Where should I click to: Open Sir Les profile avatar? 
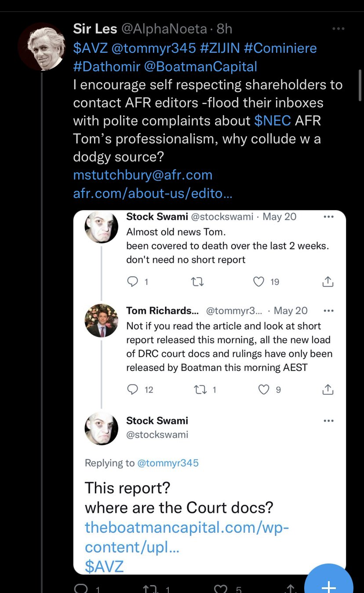pyautogui.click(x=41, y=47)
